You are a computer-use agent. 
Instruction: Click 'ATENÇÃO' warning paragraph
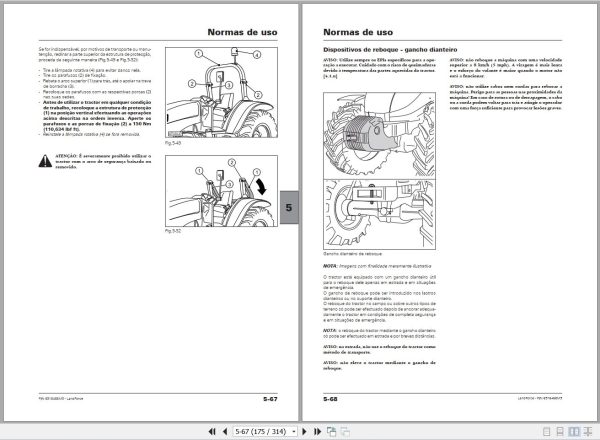tap(103, 161)
